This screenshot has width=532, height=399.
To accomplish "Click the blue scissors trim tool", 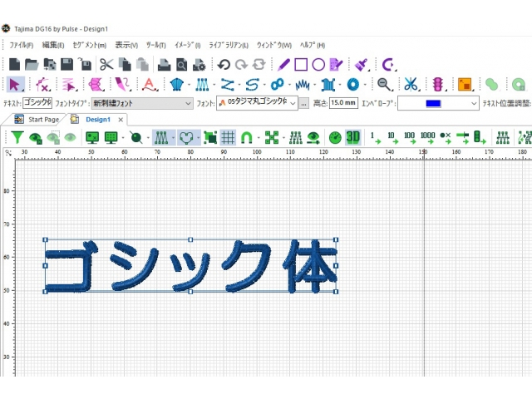I will pyautogui.click(x=411, y=85).
